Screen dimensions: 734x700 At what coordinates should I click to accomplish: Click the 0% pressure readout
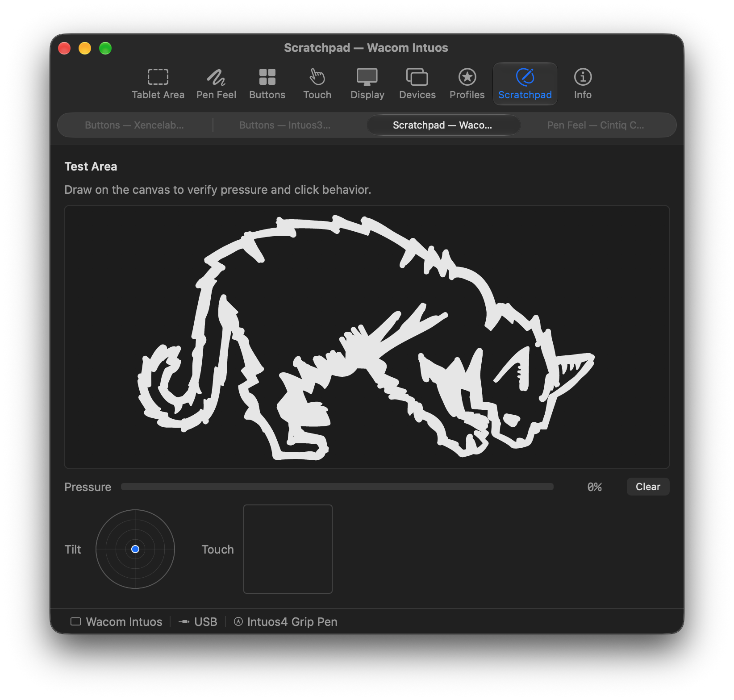[594, 487]
